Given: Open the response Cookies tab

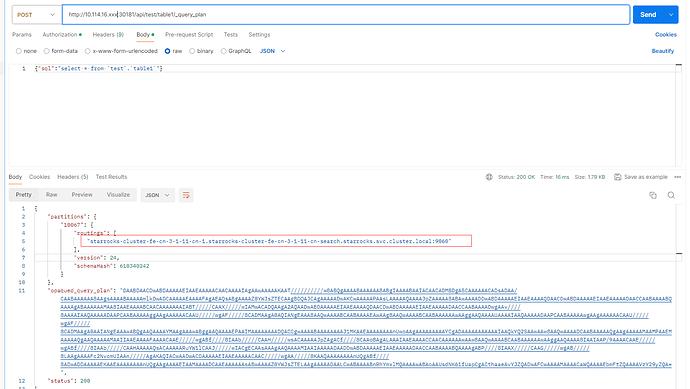Looking at the screenshot, I should (x=40, y=177).
